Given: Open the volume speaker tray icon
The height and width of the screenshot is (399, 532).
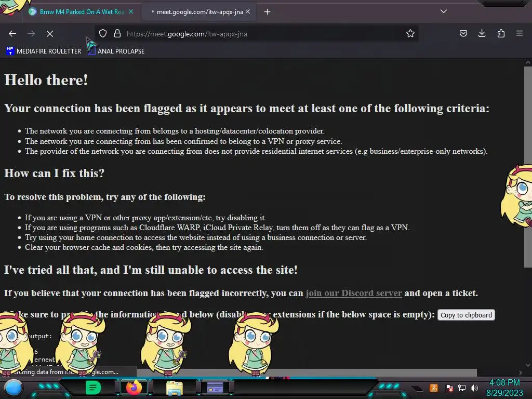Looking at the screenshot, I should coord(474,388).
